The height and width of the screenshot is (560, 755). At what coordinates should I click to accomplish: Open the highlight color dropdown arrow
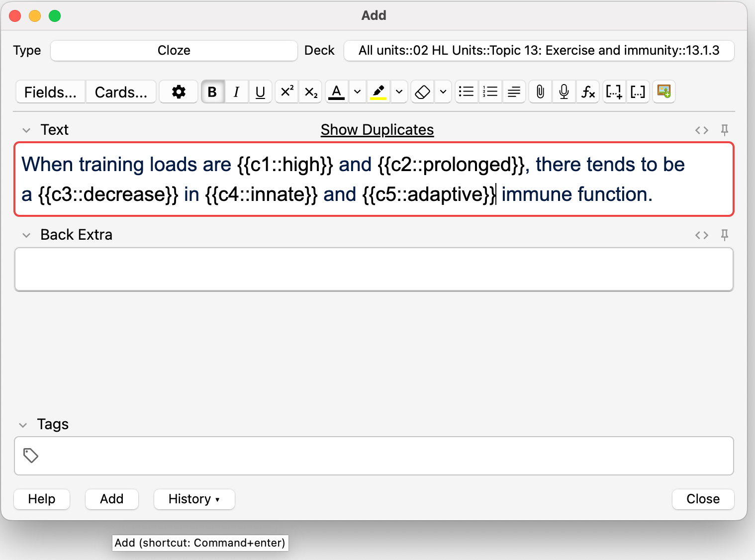tap(399, 92)
